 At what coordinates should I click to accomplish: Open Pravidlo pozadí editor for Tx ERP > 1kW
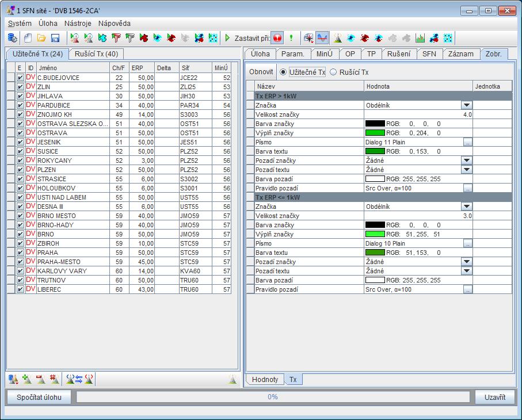tap(468, 188)
